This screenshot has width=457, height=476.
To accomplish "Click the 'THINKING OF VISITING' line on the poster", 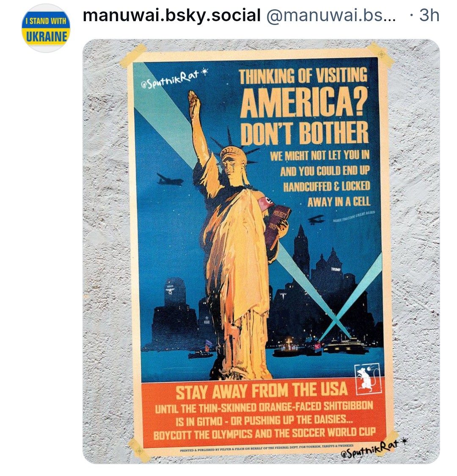I will pos(303,76).
